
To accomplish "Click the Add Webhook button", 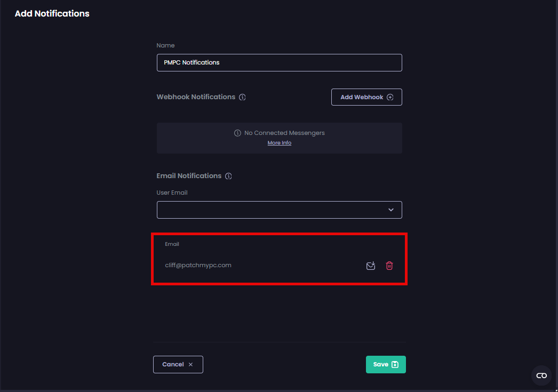I will click(x=366, y=97).
